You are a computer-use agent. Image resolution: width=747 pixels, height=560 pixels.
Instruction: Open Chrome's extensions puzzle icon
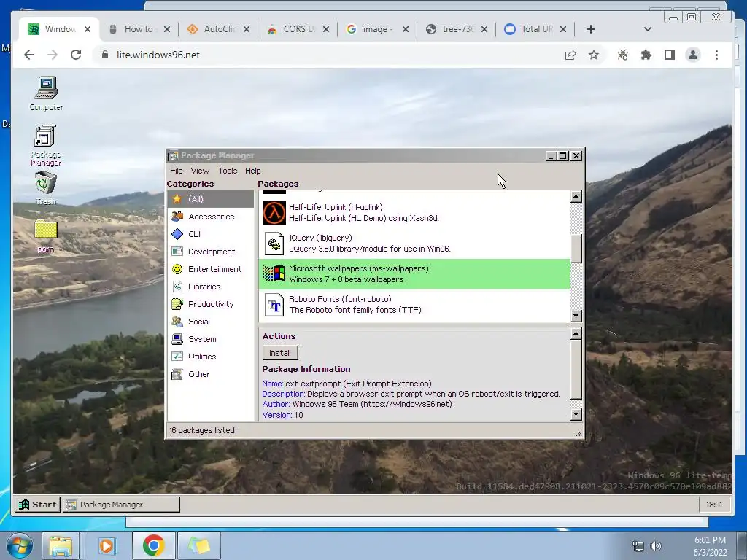(646, 55)
